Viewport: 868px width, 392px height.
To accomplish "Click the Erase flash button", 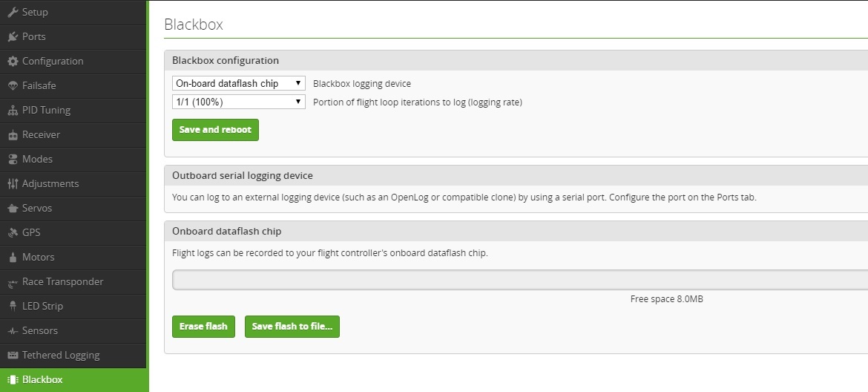I will coord(203,327).
